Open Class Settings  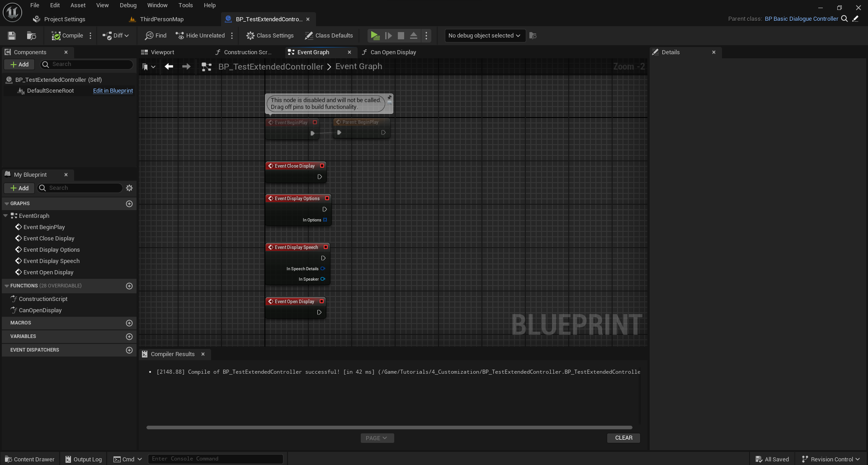[270, 36]
